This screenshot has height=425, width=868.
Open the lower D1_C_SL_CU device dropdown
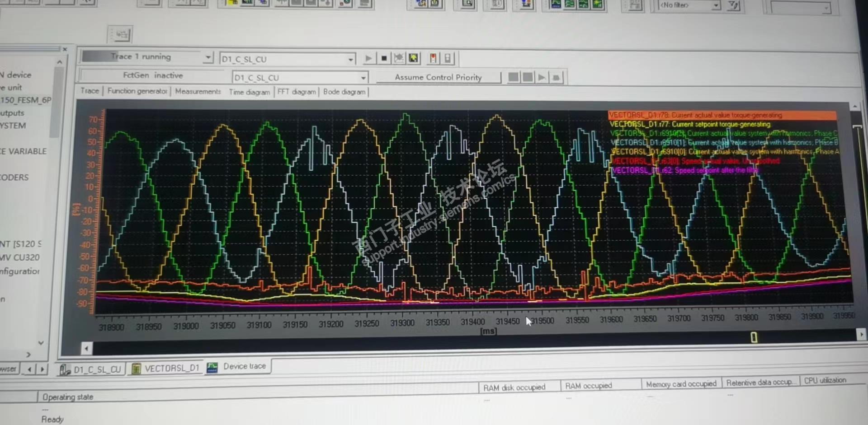tap(363, 78)
